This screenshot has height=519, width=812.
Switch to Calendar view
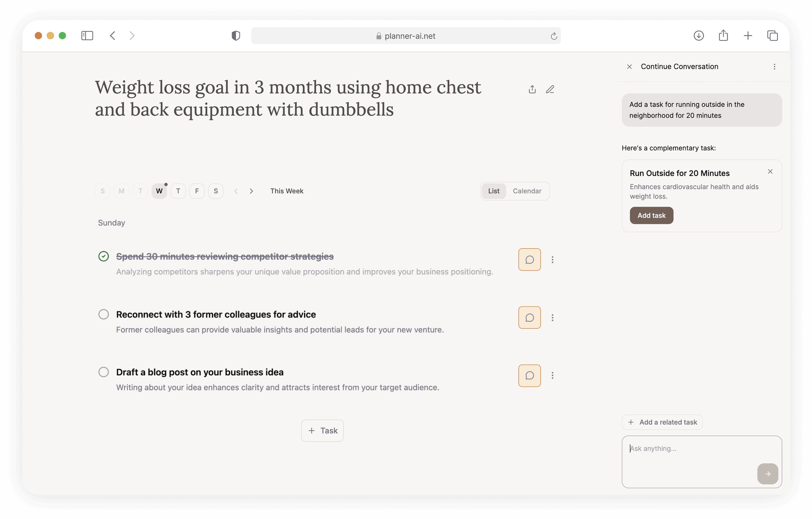[527, 191]
